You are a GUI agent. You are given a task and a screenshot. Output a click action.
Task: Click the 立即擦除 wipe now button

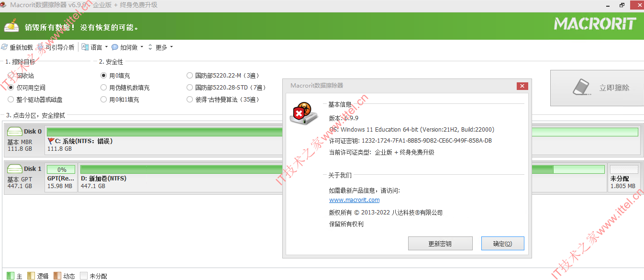pos(597,88)
